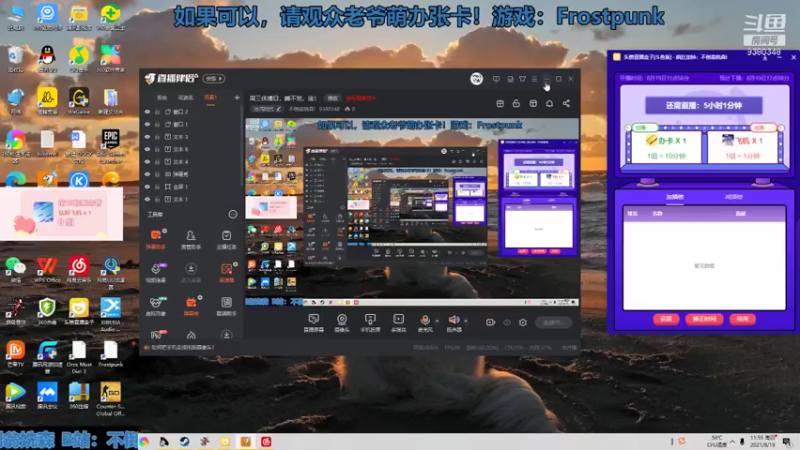Screen dimensions: 800x450
Task: Select the 飞机 X 1 reward card
Action: click(742, 147)
